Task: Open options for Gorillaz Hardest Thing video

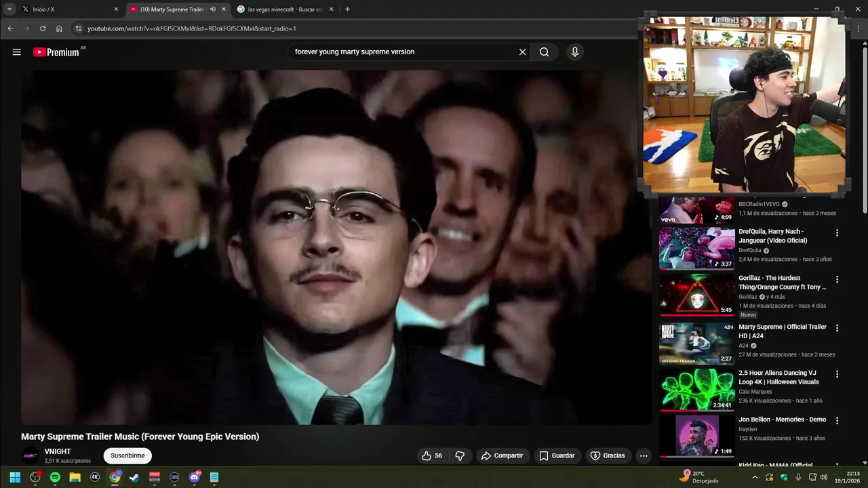Action: tap(837, 279)
